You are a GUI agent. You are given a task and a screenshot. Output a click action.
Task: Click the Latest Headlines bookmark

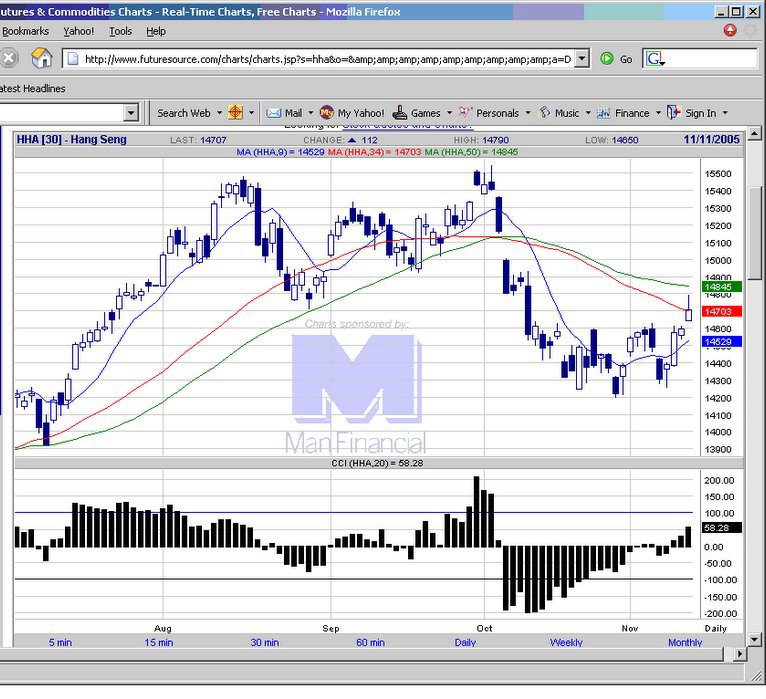click(32, 88)
